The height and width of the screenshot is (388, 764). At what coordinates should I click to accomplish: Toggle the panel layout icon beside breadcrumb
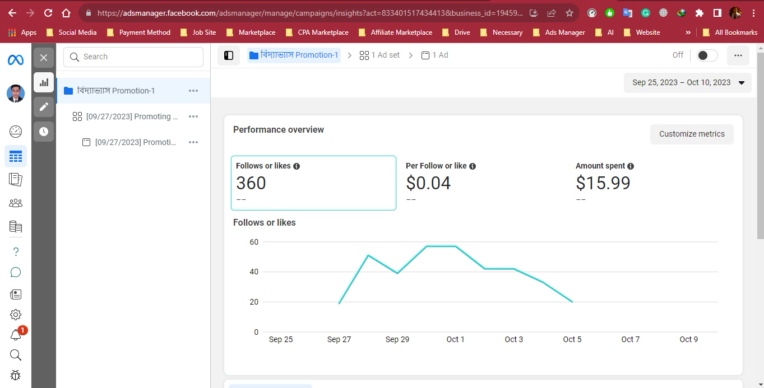(229, 56)
